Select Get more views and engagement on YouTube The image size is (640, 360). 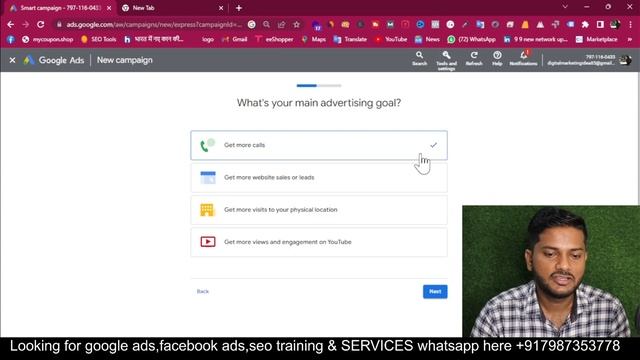[x=319, y=242]
